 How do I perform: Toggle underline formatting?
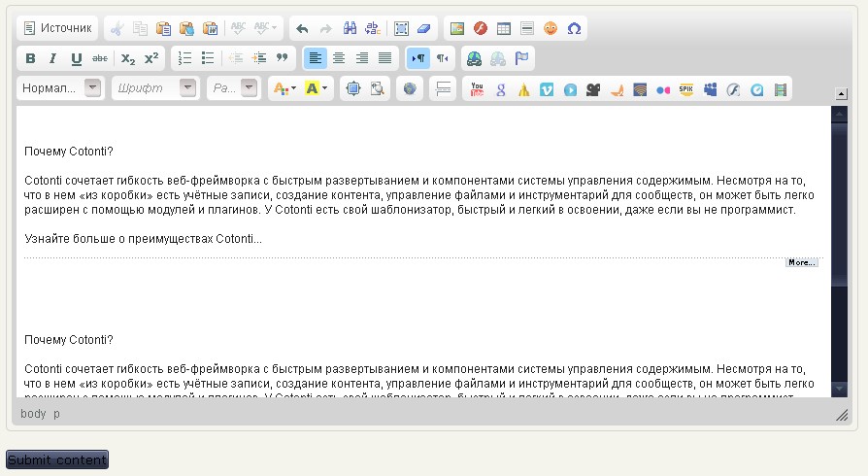coord(77,58)
